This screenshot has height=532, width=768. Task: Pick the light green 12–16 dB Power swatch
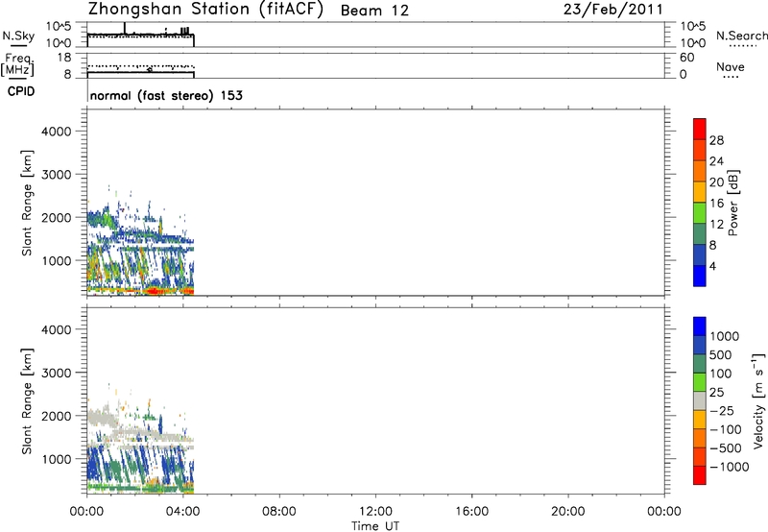point(700,213)
